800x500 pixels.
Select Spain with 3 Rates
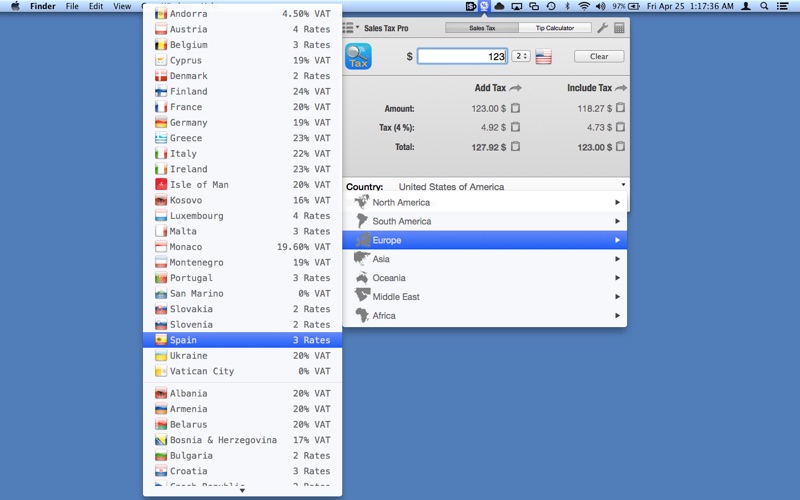(x=242, y=340)
